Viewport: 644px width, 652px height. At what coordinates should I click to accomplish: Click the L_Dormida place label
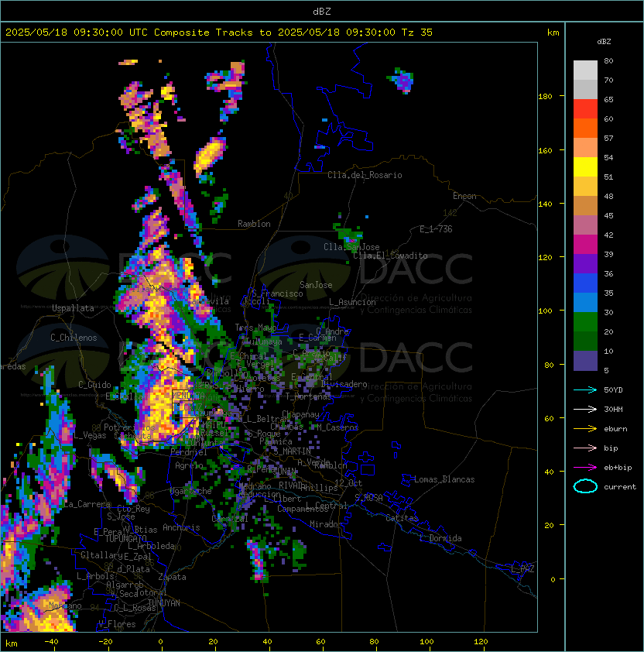pyautogui.click(x=440, y=538)
